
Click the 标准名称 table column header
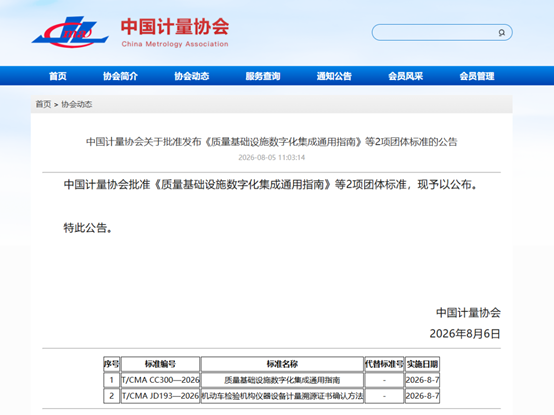click(282, 364)
